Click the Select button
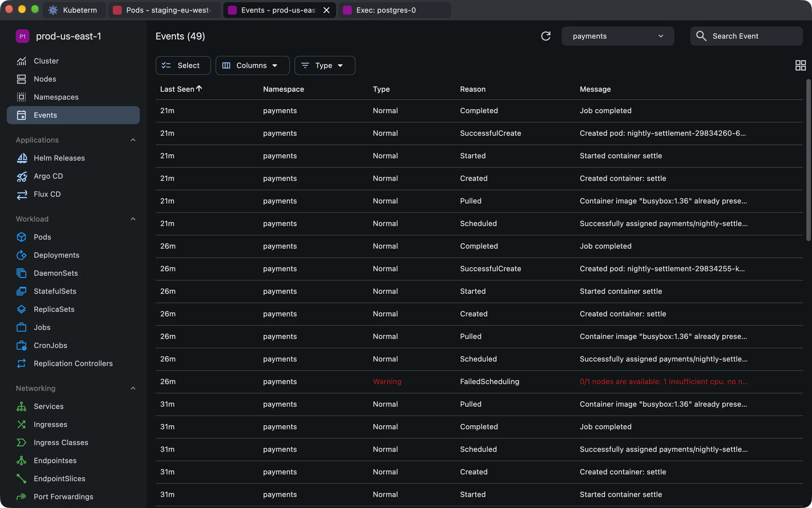Image resolution: width=812 pixels, height=508 pixels. (x=183, y=65)
